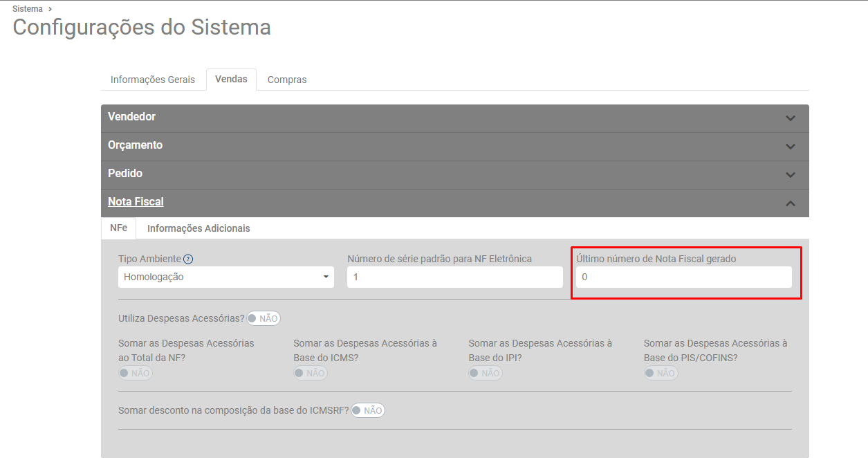Click the Último número de Nota Fiscal field

tap(683, 277)
